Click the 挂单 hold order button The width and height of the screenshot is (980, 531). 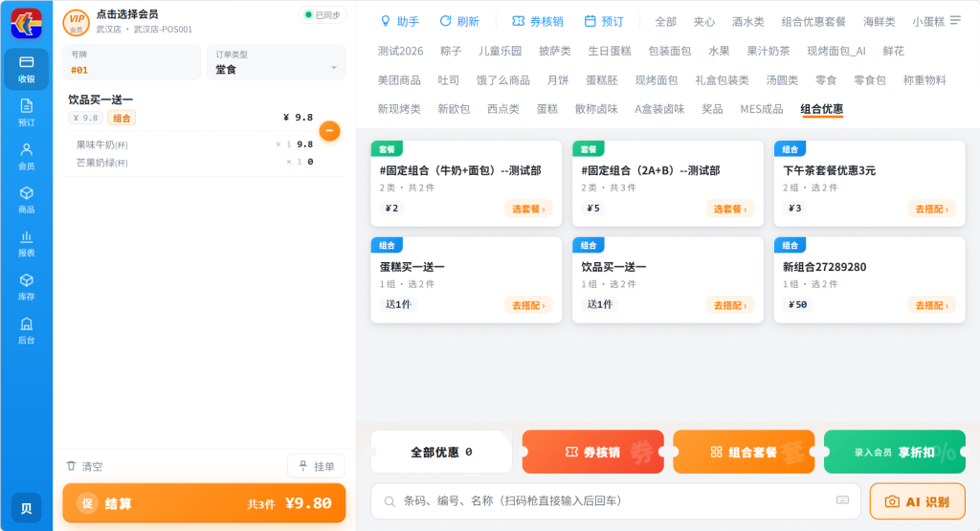point(316,466)
